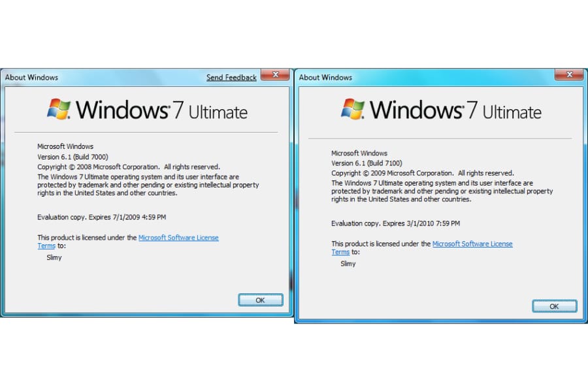The width and height of the screenshot is (588, 392).
Task: Click the Send Feedback link in title bar
Action: tap(231, 78)
